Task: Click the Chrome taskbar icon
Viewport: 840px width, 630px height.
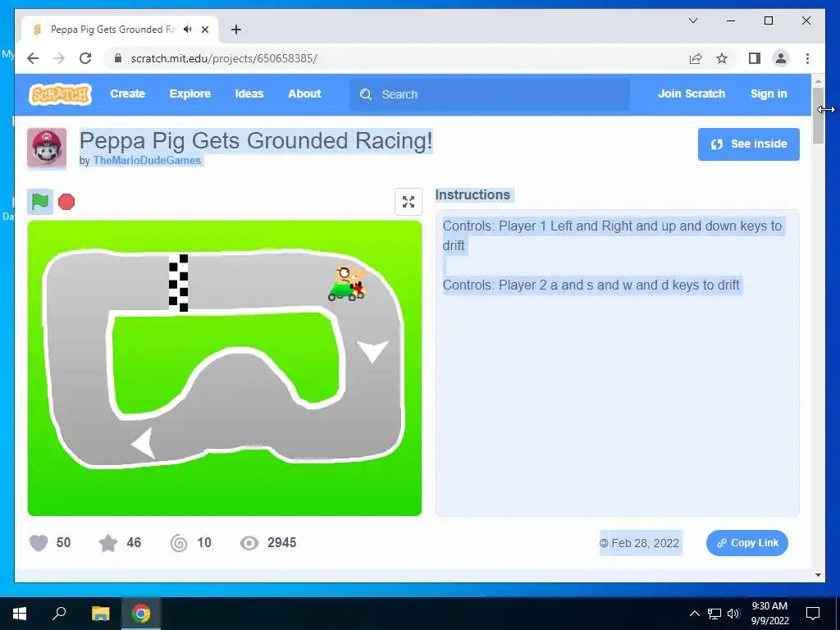Action: (x=141, y=614)
